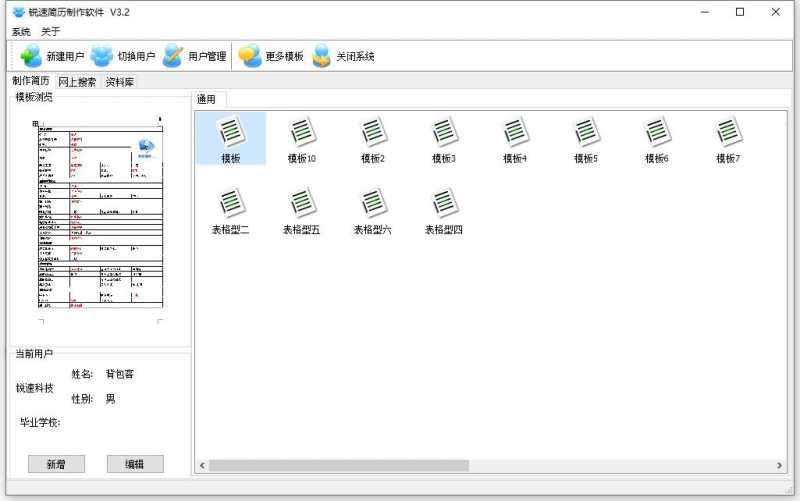Pick the 表格型五 template icon
This screenshot has width=800, height=501.
302,205
